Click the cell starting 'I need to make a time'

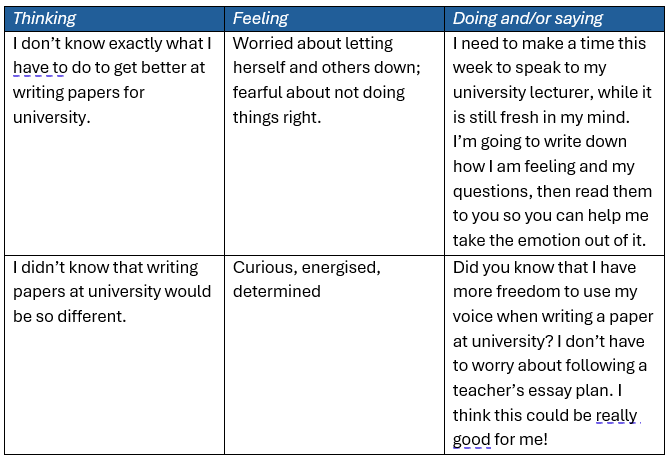point(554,144)
